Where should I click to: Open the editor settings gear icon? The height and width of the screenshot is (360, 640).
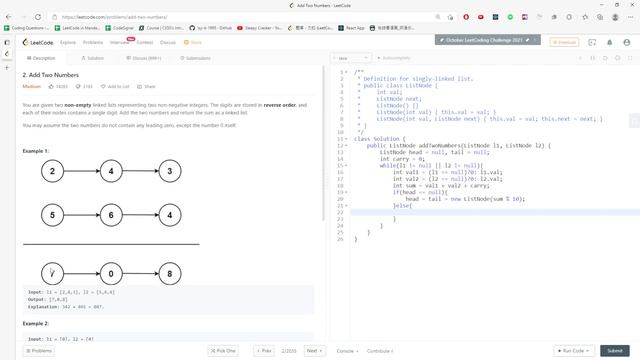point(618,58)
